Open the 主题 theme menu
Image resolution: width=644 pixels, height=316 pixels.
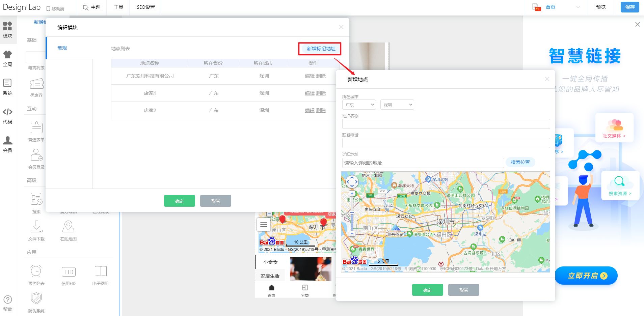pyautogui.click(x=91, y=7)
